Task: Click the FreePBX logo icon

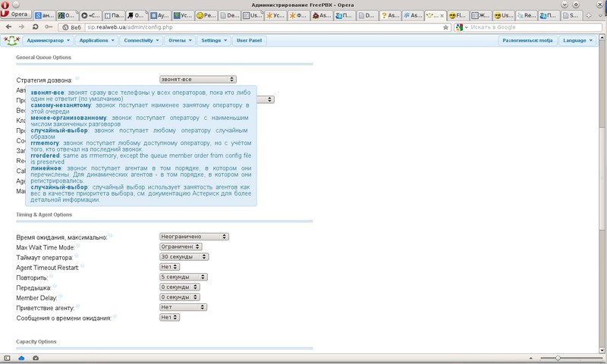Action: point(11,40)
